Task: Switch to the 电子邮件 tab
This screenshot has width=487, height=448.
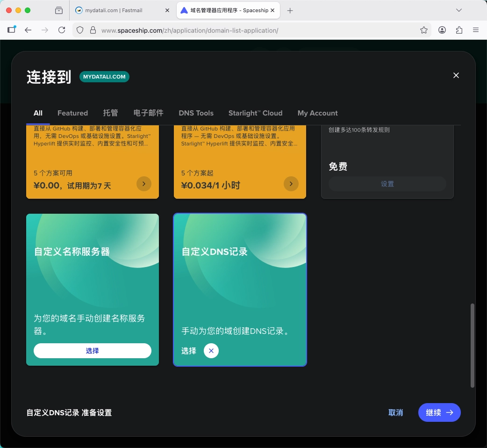Action: click(148, 113)
